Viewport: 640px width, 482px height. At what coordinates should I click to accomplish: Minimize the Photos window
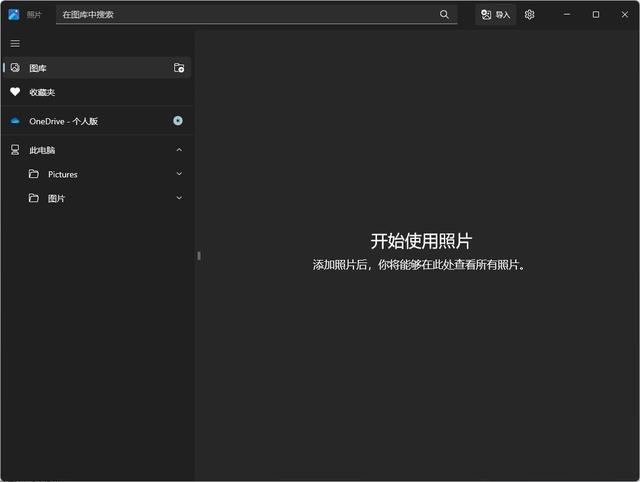point(567,15)
